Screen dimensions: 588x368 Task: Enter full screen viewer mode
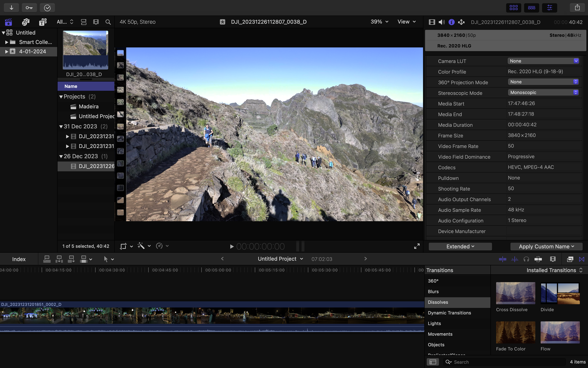[416, 246]
